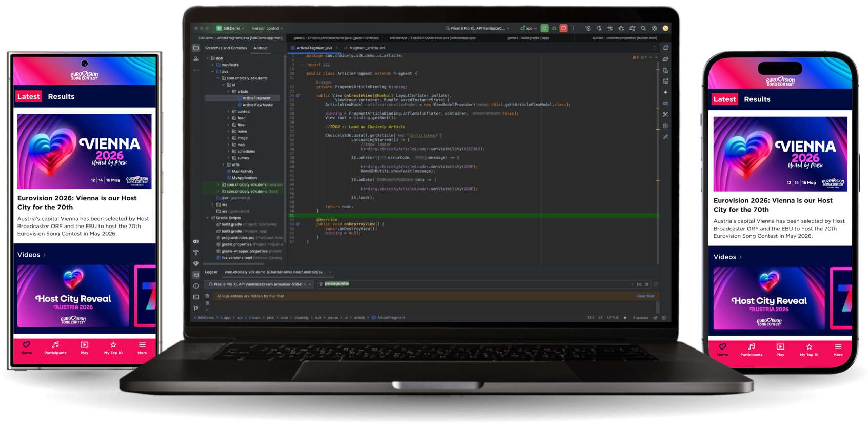Open Videos section link on the iPhone
The height and width of the screenshot is (431, 868).
[x=727, y=257]
